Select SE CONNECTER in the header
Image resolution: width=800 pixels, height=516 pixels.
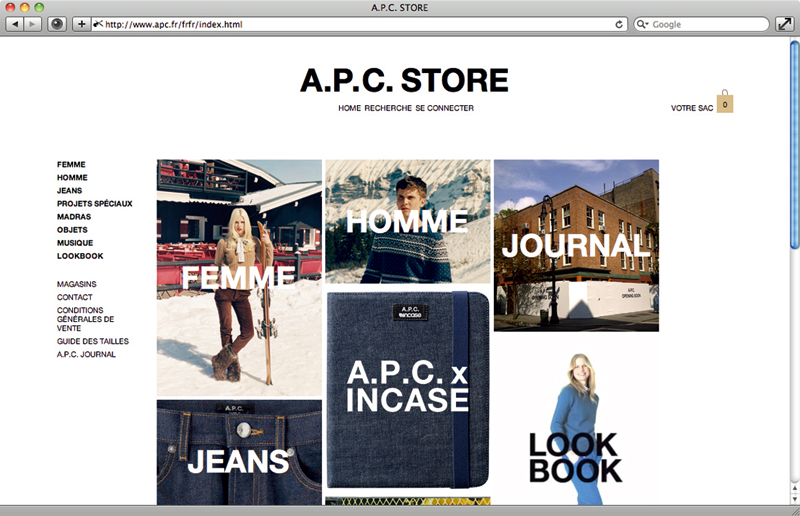[x=444, y=108]
